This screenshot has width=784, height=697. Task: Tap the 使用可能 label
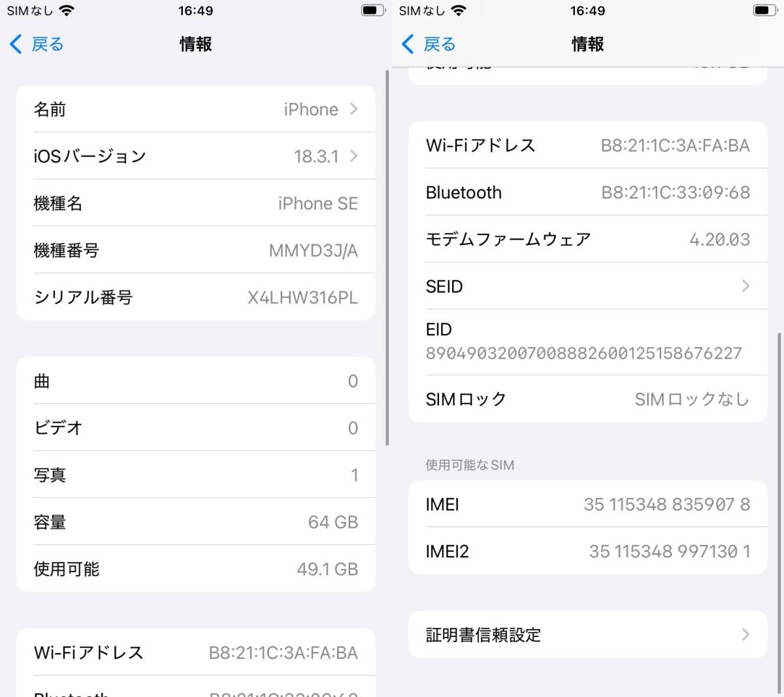(x=67, y=569)
